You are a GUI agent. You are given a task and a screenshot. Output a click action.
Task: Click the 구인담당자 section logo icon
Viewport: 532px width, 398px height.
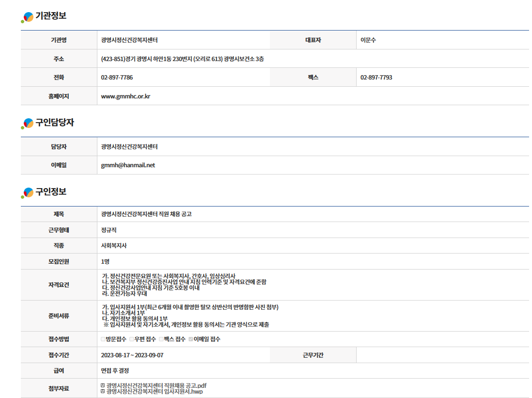coord(28,124)
